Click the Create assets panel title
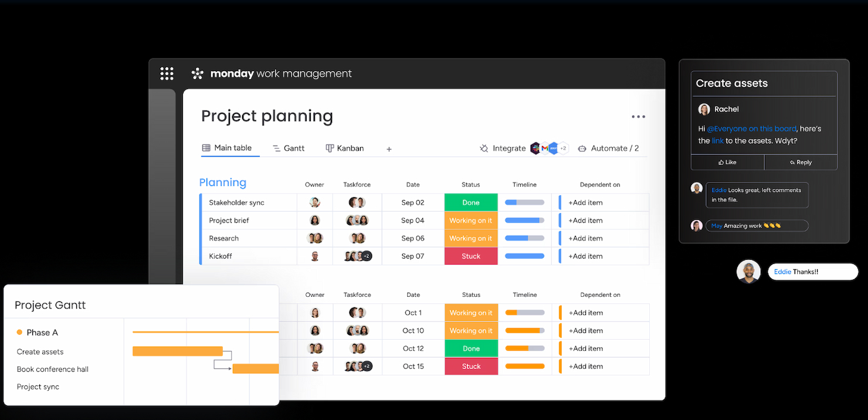 point(731,83)
